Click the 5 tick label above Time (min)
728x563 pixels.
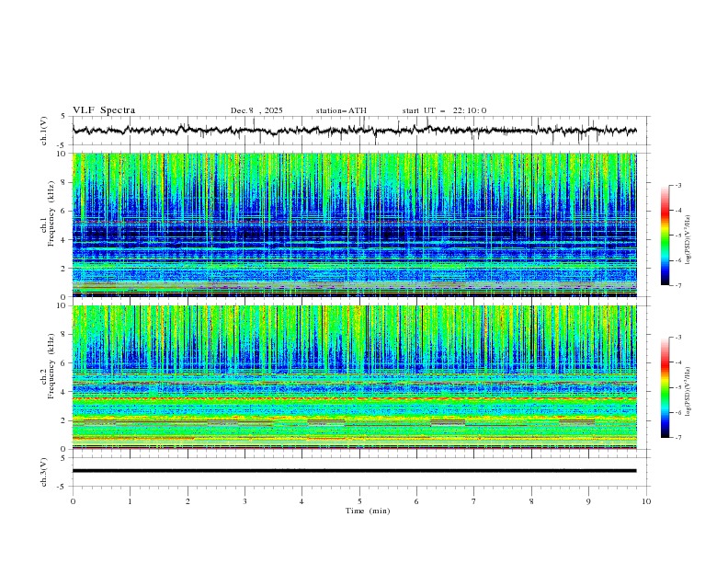[x=359, y=501]
